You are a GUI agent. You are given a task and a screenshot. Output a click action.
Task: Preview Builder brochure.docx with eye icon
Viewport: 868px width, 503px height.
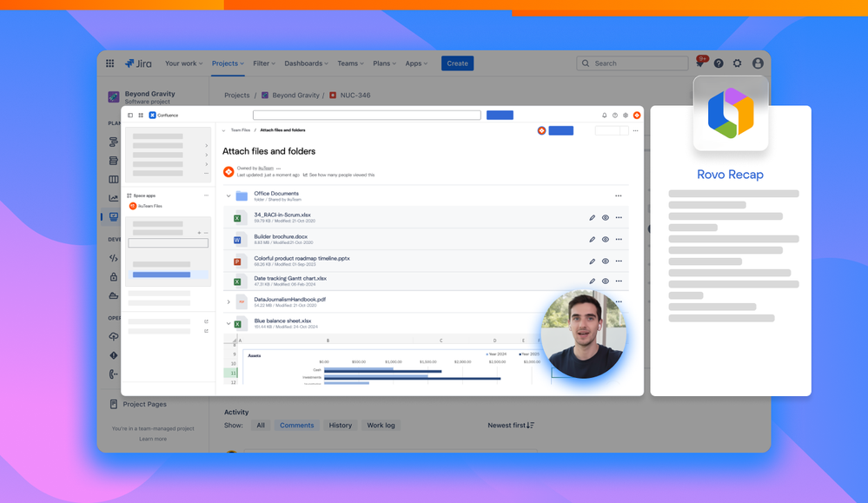606,239
